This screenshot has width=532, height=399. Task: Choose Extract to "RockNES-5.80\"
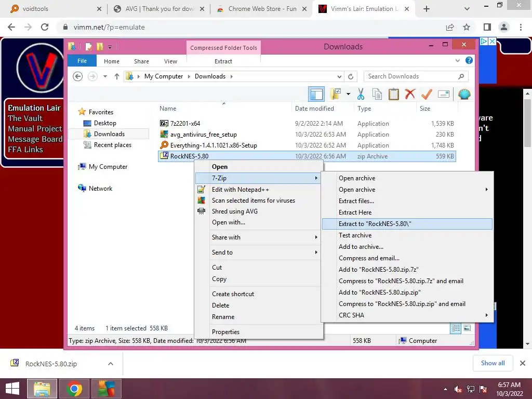coord(407,224)
